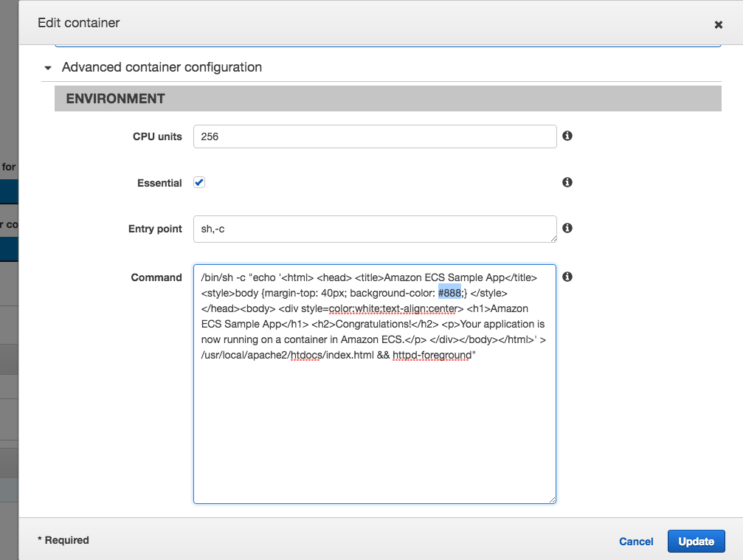Open the Entry point info tooltip icon
The height and width of the screenshot is (560, 743).
point(567,228)
